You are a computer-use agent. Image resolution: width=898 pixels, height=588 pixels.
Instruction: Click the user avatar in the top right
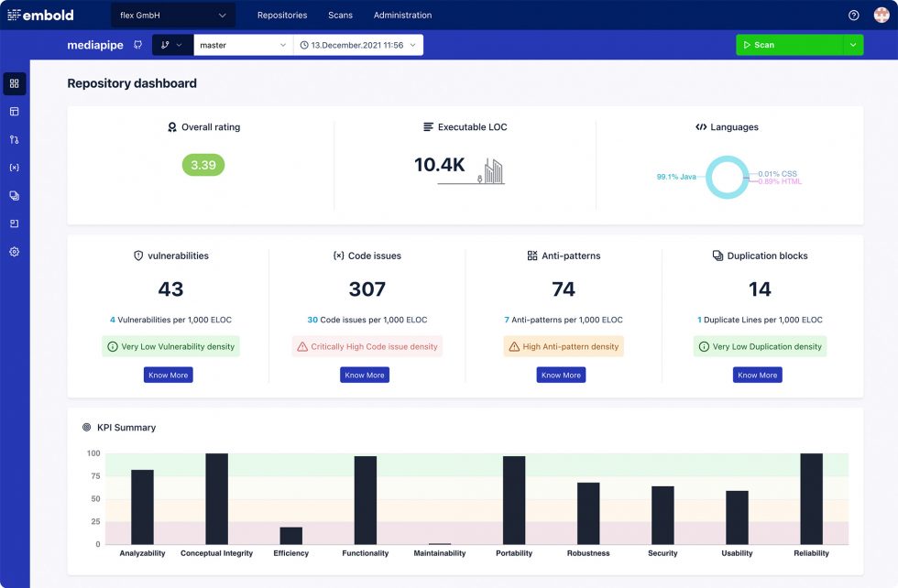tap(882, 15)
